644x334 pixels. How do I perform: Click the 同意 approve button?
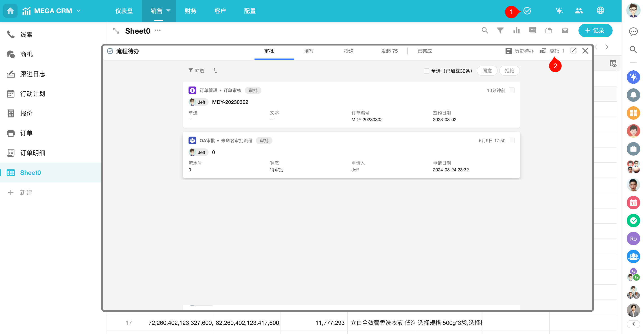pos(487,71)
